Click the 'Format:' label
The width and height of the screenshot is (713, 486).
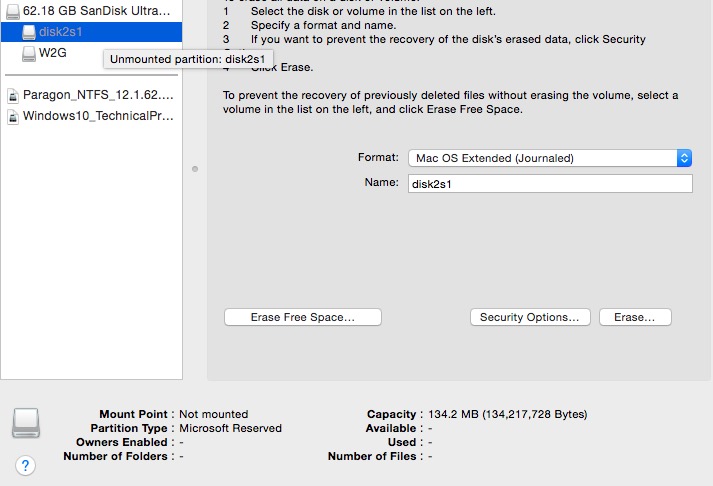(x=378, y=157)
